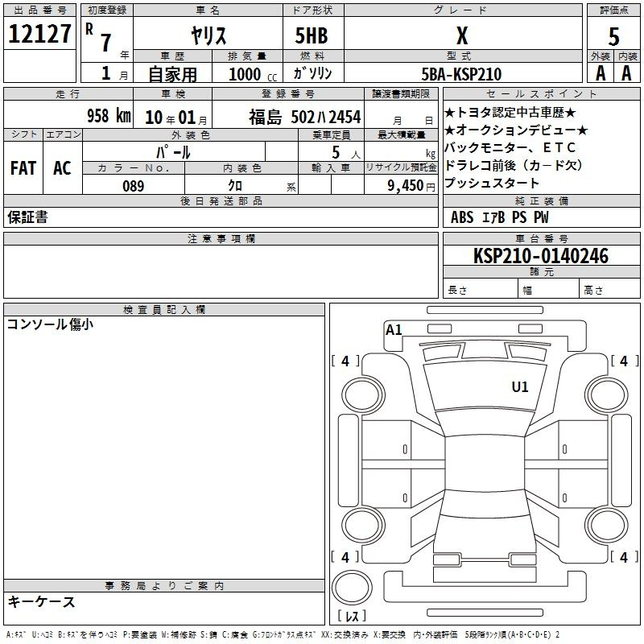
Task: Click the 純正装備 header
Action: tap(541, 200)
